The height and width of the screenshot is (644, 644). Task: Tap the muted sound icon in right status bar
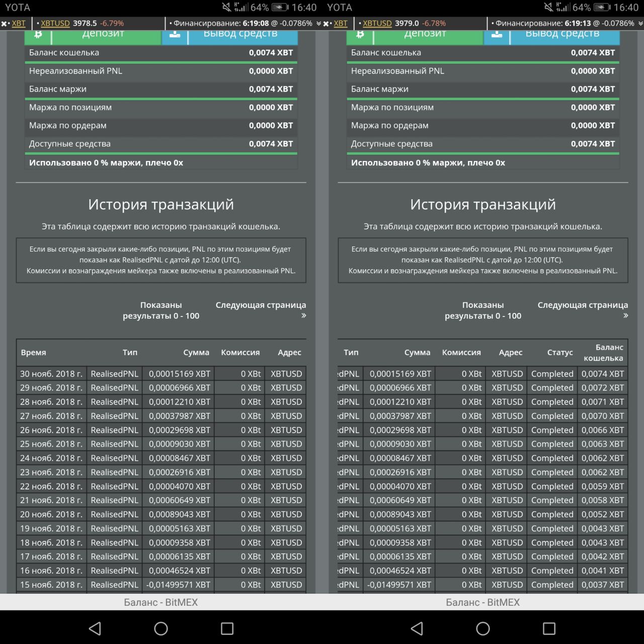pos(548,8)
